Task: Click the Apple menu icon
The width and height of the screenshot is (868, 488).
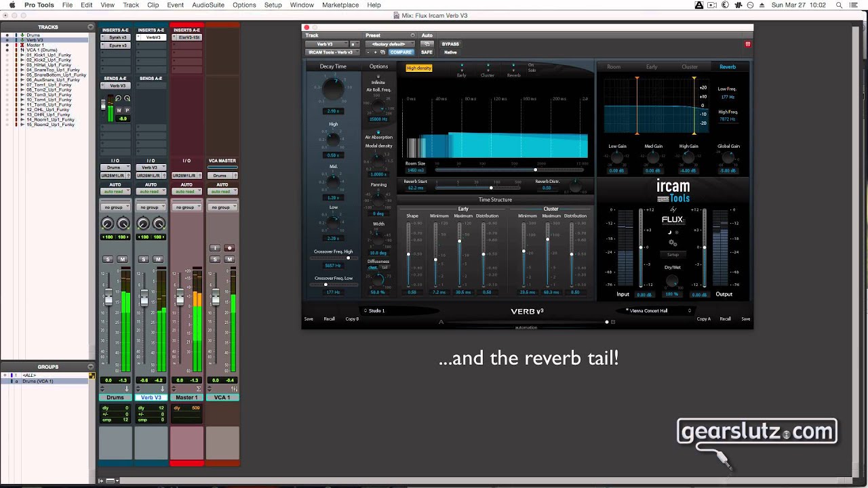Action: 12,5
